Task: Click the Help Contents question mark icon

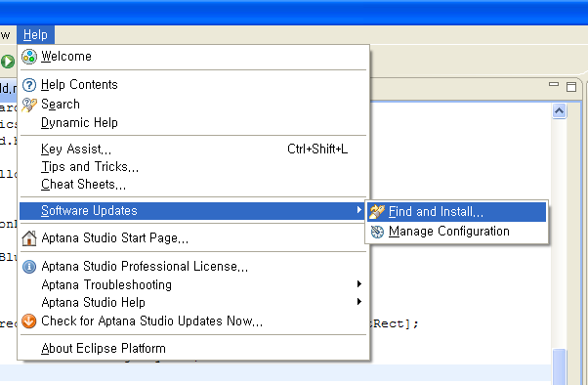Action: point(29,85)
